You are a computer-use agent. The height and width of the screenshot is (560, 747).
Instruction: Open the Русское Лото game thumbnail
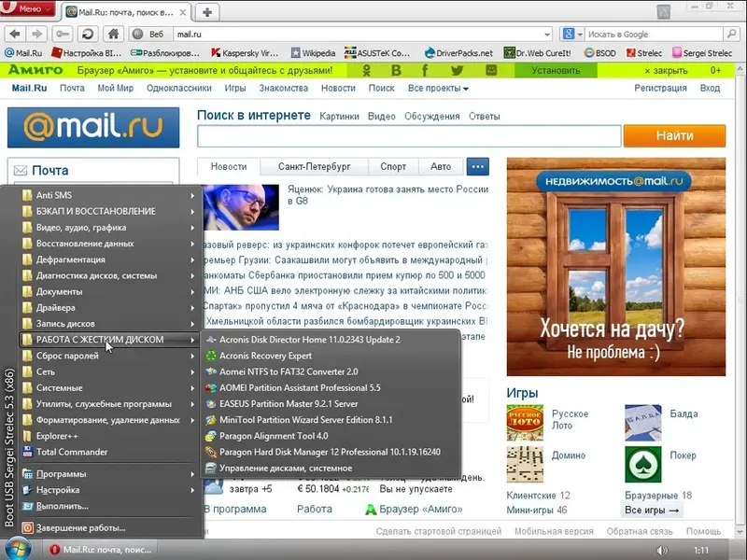(525, 423)
